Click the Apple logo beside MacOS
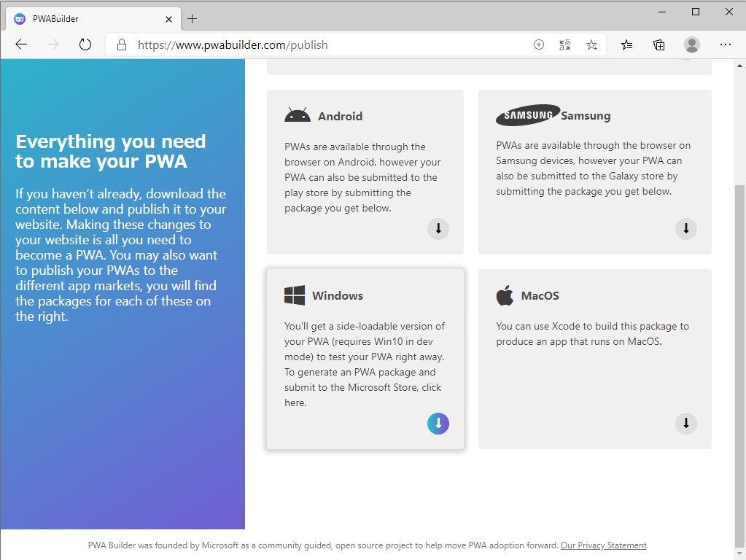 coord(504,295)
